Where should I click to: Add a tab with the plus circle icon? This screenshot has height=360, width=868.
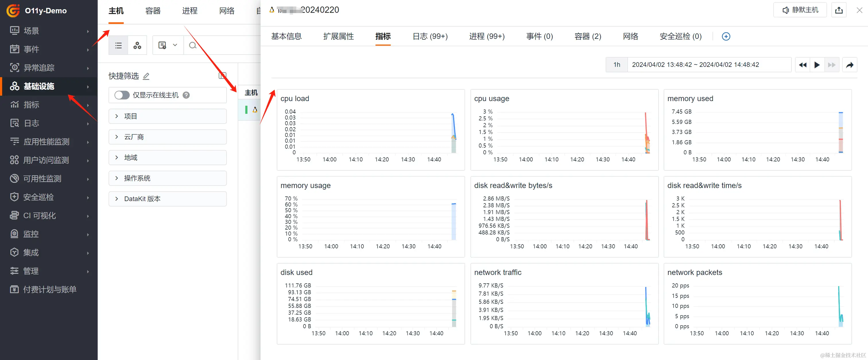click(726, 36)
